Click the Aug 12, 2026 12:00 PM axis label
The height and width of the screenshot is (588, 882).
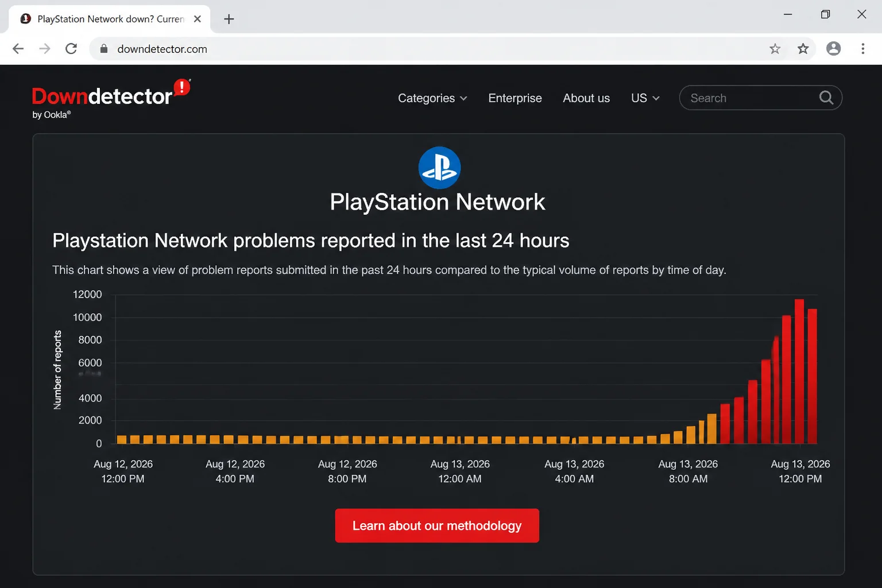(123, 471)
